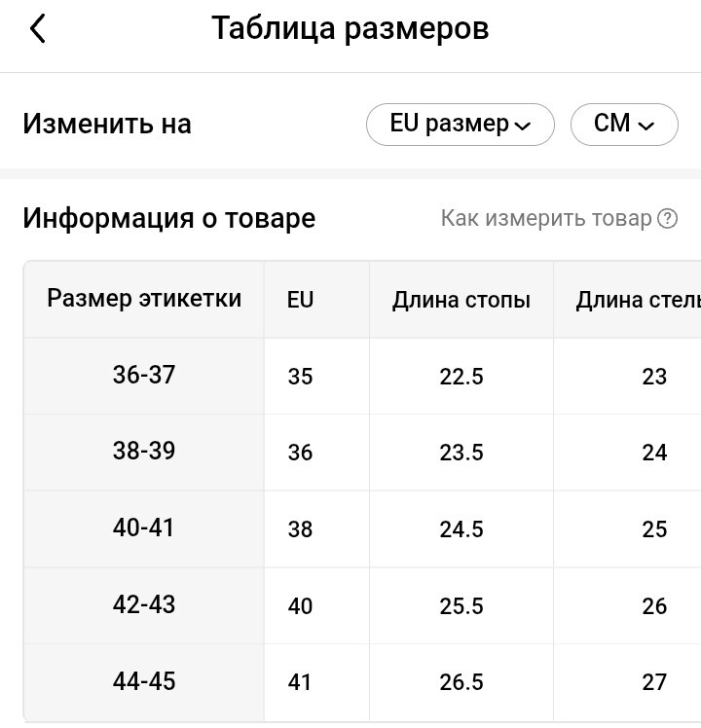Select the Размер этикетки column header
This screenshot has width=701, height=728.
(x=144, y=299)
